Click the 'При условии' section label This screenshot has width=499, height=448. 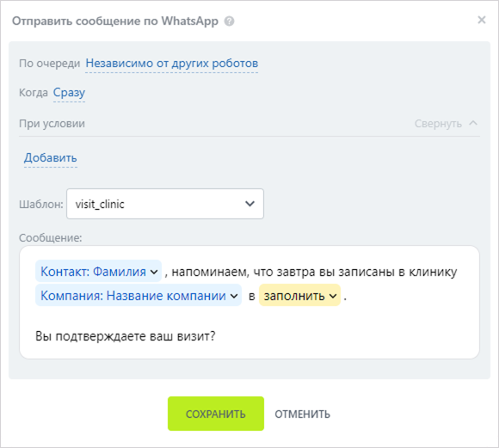click(52, 124)
